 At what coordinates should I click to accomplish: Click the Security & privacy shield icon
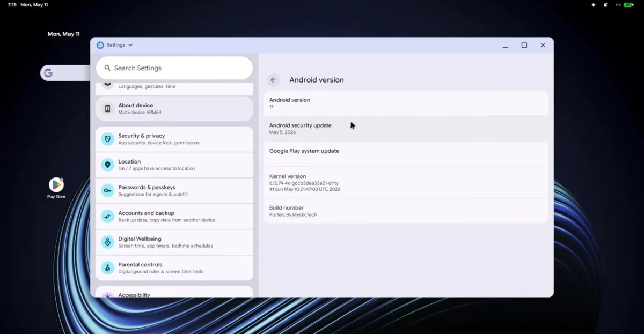point(108,139)
